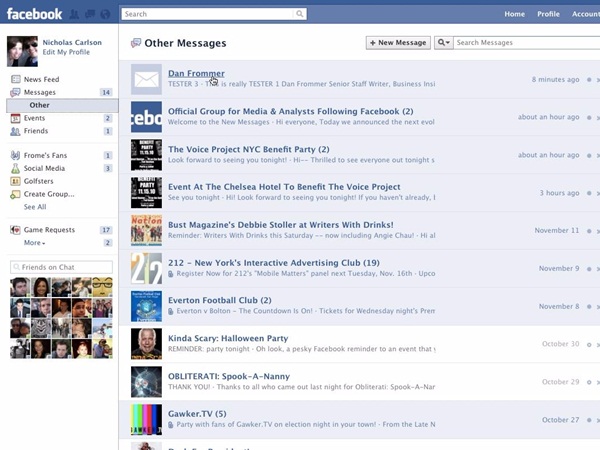Click the New Message button
The image size is (600, 450).
point(398,43)
